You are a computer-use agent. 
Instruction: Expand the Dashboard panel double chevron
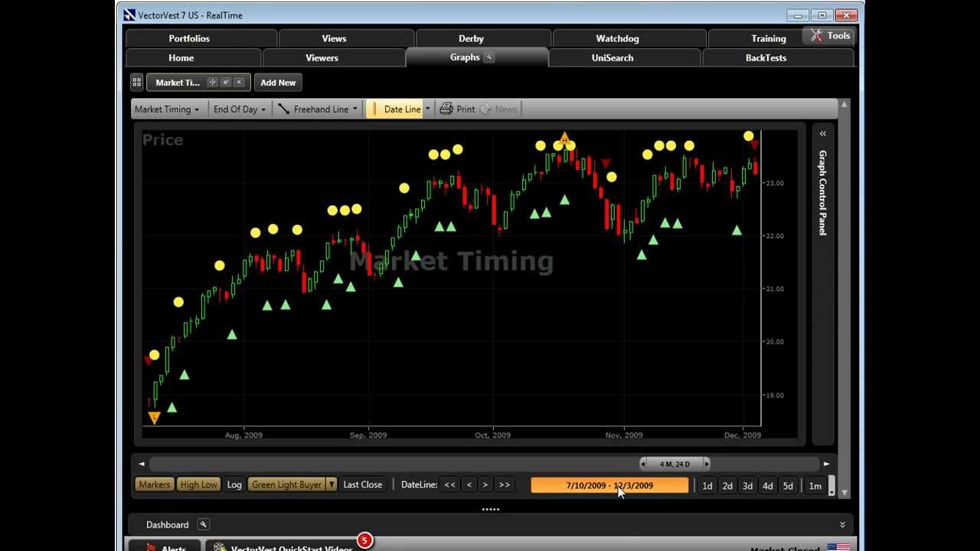(x=842, y=525)
